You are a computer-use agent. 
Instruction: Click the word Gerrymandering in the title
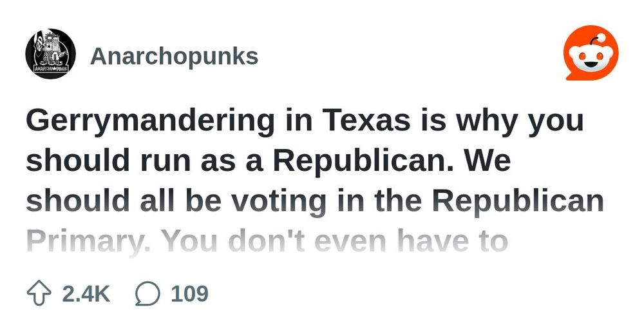pos(150,121)
